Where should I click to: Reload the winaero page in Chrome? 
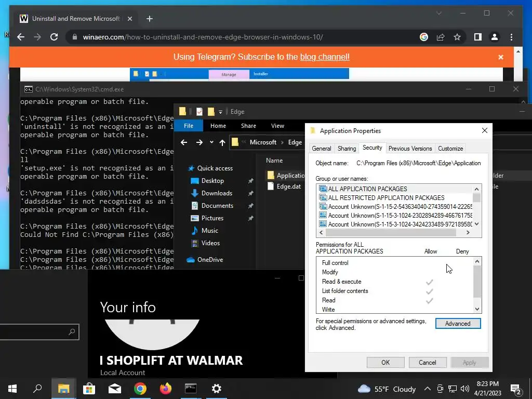[x=54, y=37]
